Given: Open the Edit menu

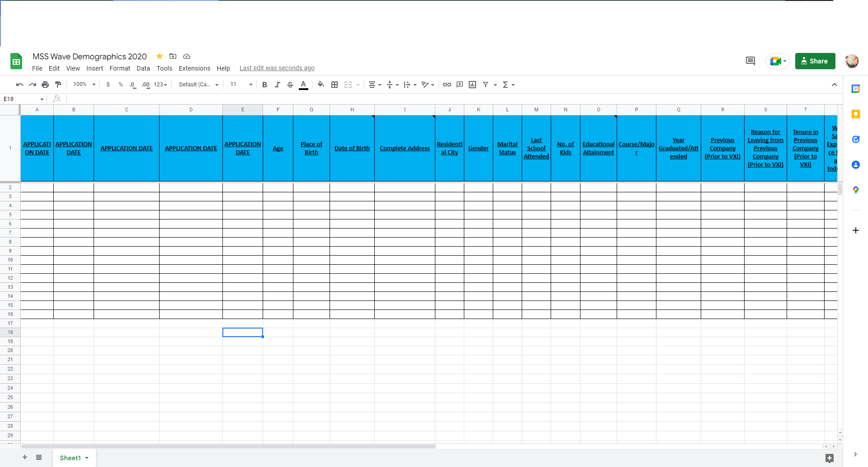Looking at the screenshot, I should pos(54,68).
